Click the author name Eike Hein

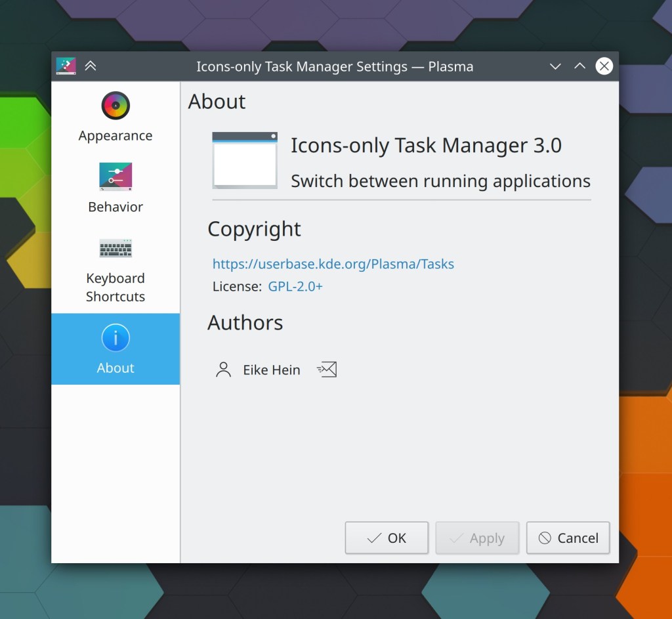click(272, 370)
